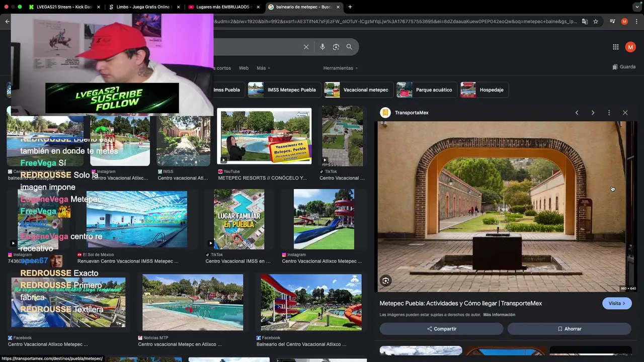Search inside image with Lens icon on preview

(386, 281)
